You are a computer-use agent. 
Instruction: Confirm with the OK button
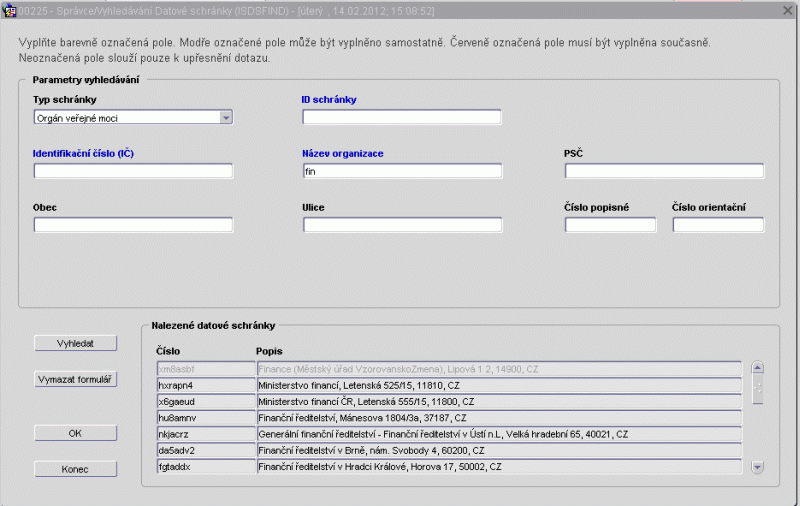pyautogui.click(x=76, y=433)
